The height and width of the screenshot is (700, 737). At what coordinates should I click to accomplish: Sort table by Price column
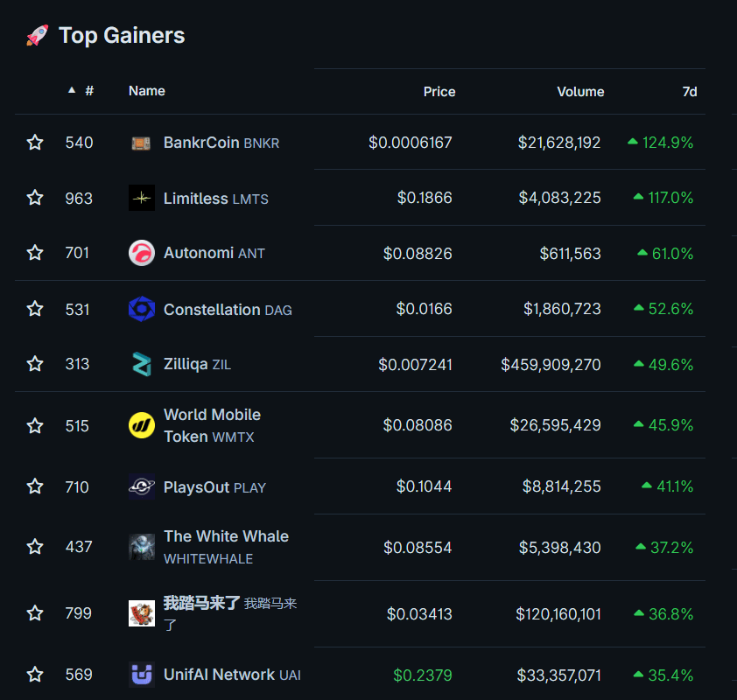click(439, 92)
